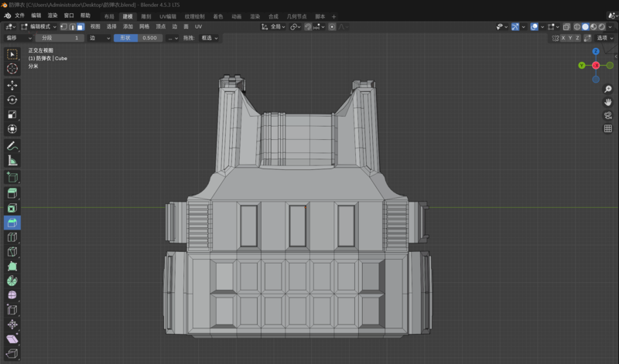
Task: Open the 网格 mesh menu
Action: tap(145, 26)
